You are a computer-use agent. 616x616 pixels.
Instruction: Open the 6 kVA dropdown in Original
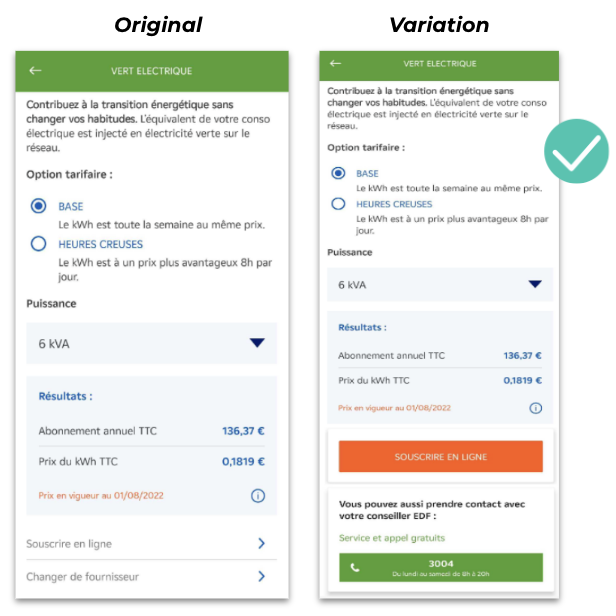pyautogui.click(x=151, y=343)
